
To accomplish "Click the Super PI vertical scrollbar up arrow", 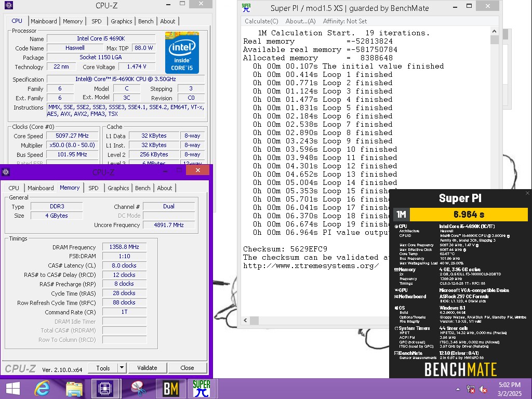I will tap(495, 31).
